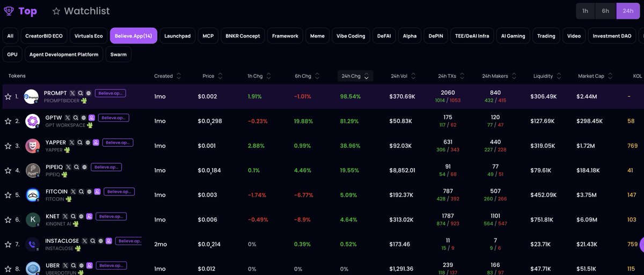Click the green icon next to KINGNET AI

[76, 224]
